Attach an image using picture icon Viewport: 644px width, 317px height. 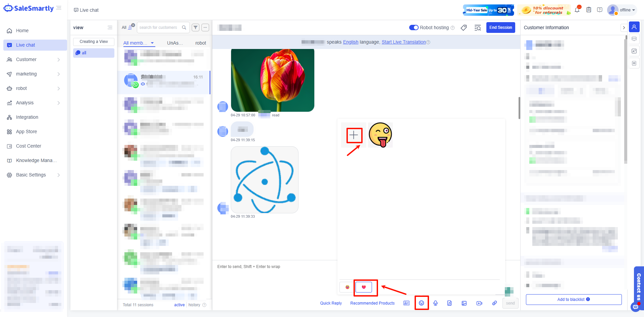tap(464, 303)
